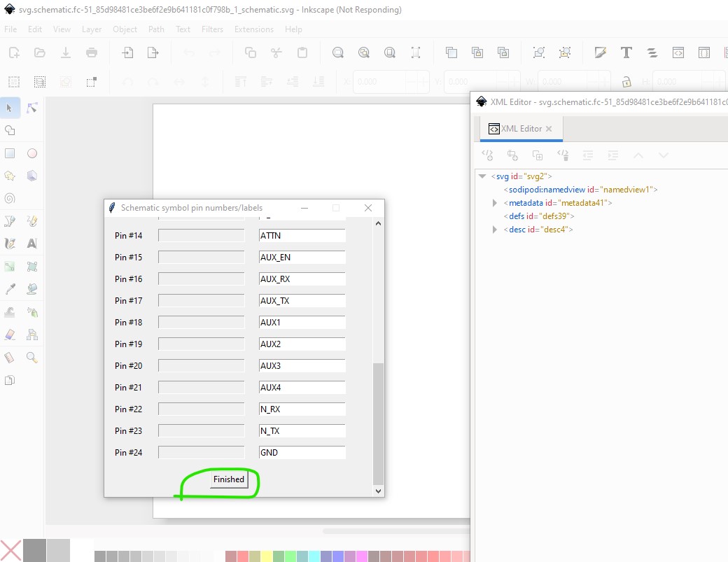This screenshot has height=562, width=728.
Task: Click the Paste clipboard icon
Action: point(302,52)
